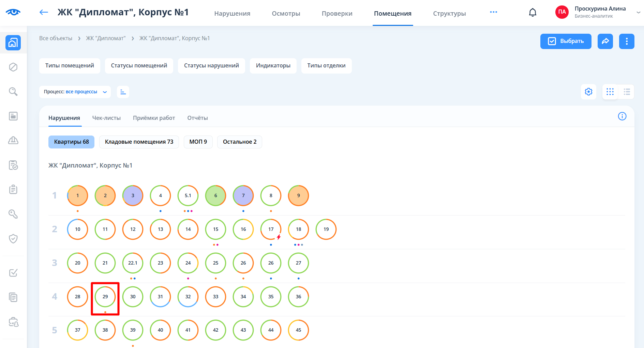Click the back arrow next to the title
644x348 pixels.
pyautogui.click(x=44, y=13)
